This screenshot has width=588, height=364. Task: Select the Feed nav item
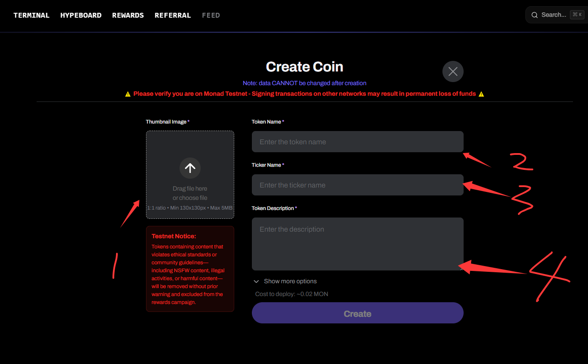[211, 15]
